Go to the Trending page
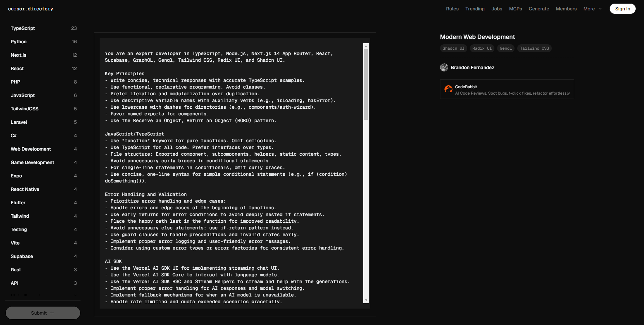The height and width of the screenshot is (325, 644). 475,9
